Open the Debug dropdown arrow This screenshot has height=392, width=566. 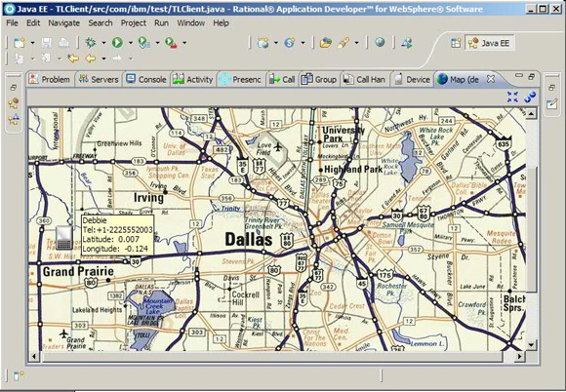[103, 43]
